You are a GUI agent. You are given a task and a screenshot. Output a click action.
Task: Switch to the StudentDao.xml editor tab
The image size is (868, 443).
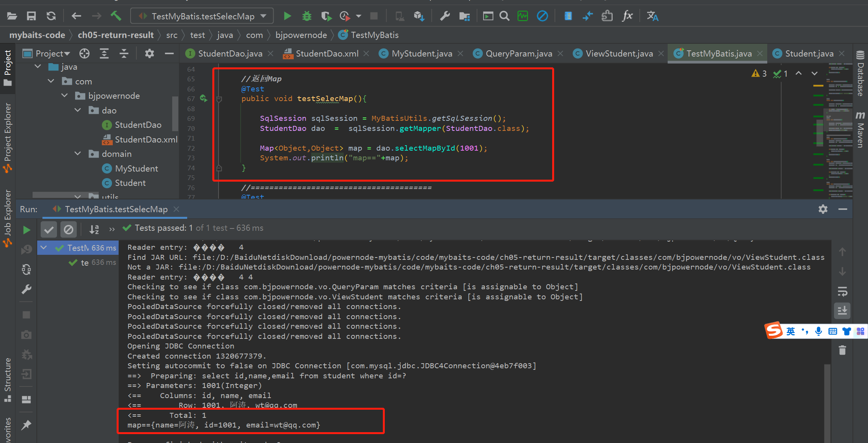[x=327, y=53]
